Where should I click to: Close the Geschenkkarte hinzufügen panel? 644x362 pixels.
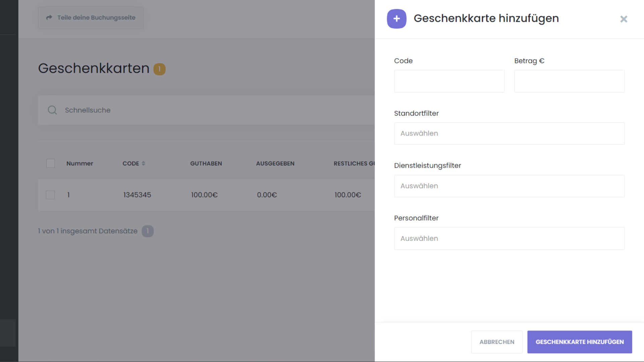624,19
